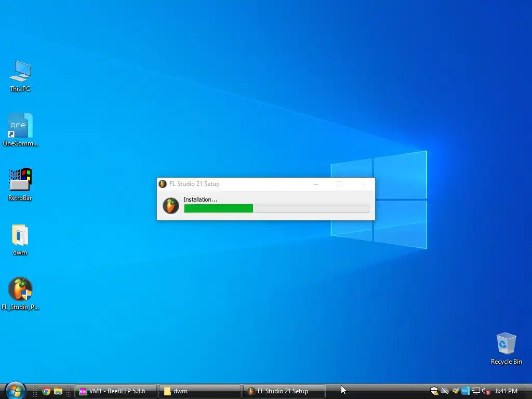The width and height of the screenshot is (532, 399).
Task: Click the OneDrive cloud tray icon
Action: pyautogui.click(x=445, y=391)
